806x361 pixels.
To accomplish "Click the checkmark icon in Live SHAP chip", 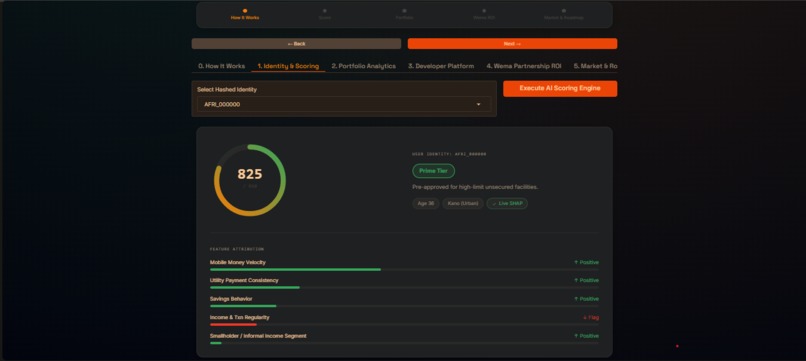I will click(494, 204).
